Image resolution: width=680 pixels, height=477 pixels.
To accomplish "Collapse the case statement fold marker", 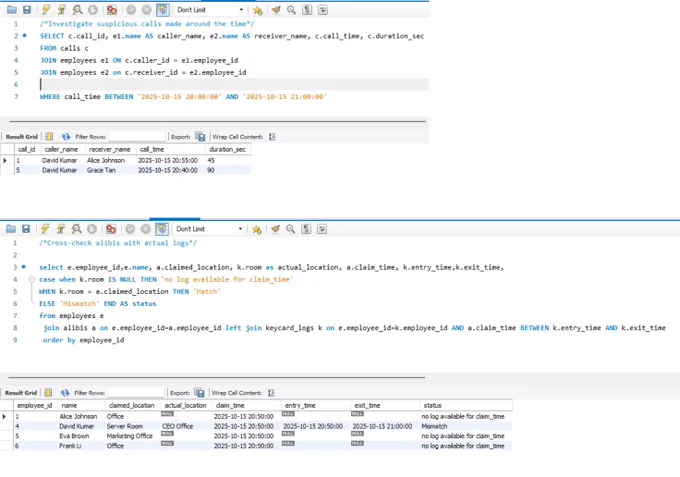I will [x=32, y=279].
